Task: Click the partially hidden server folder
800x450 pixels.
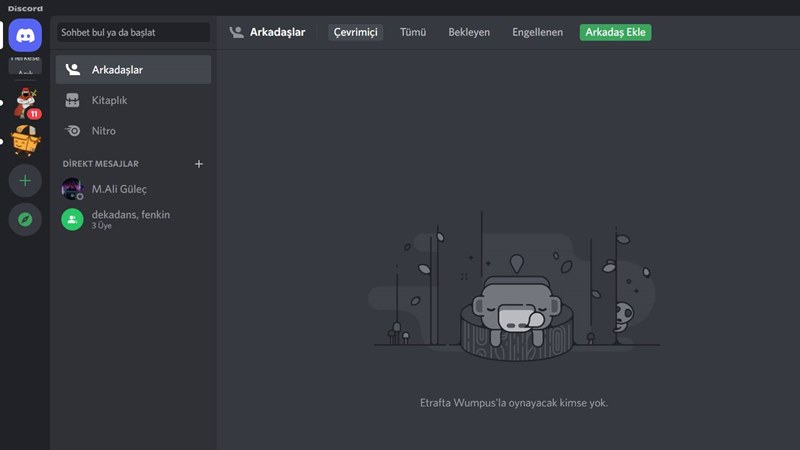Action: click(25, 65)
